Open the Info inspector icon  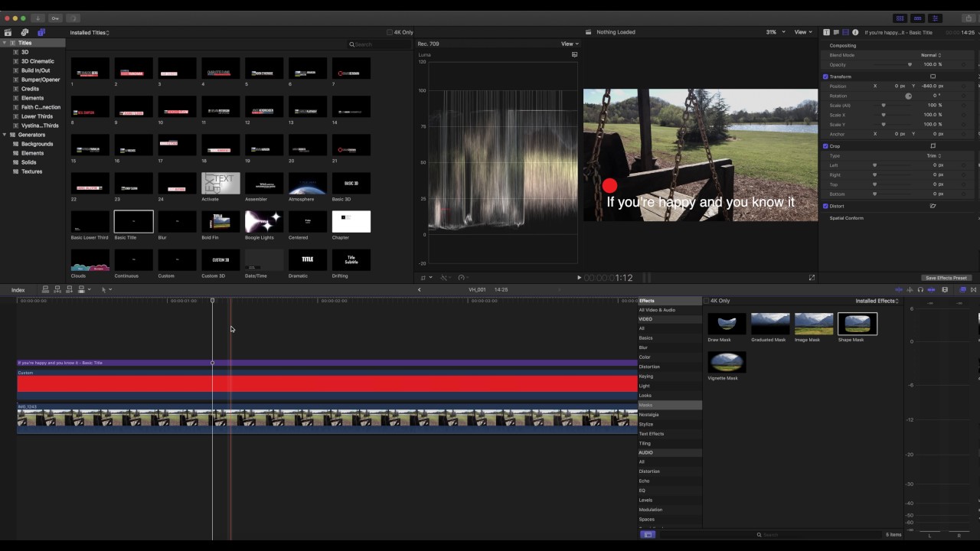point(855,32)
